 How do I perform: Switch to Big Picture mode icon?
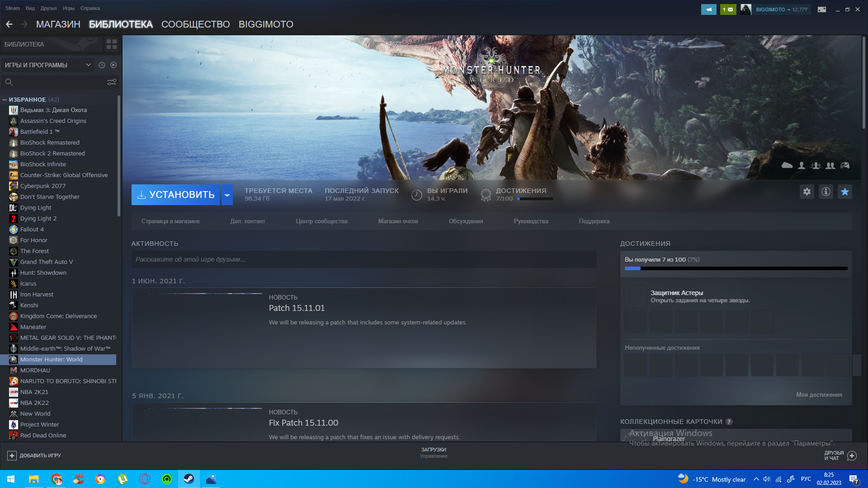(822, 9)
